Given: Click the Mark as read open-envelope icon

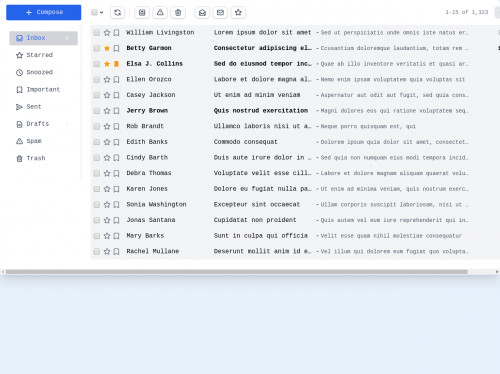Looking at the screenshot, I should coord(202,12).
